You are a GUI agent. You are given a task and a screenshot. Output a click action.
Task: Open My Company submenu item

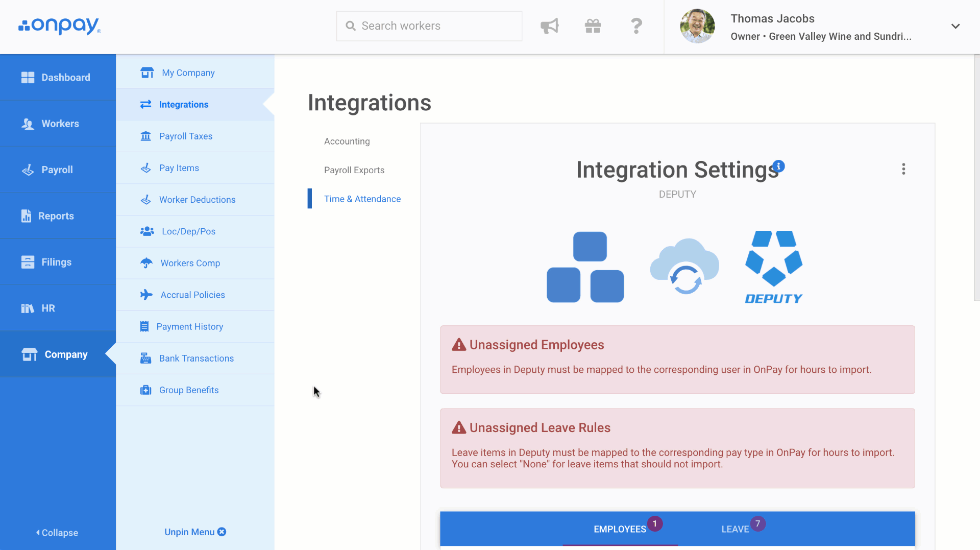pos(195,73)
